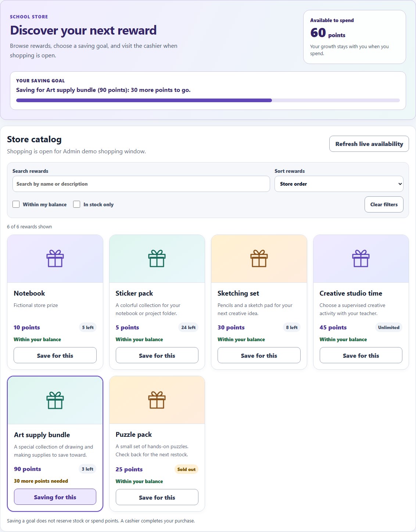Focus the Search rewards input field
The height and width of the screenshot is (532, 416).
pyautogui.click(x=141, y=184)
